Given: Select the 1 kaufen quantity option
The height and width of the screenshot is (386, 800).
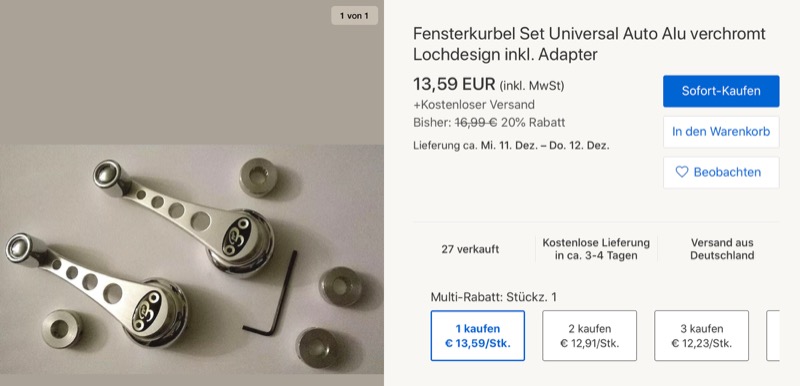Looking at the screenshot, I should pyautogui.click(x=478, y=336).
